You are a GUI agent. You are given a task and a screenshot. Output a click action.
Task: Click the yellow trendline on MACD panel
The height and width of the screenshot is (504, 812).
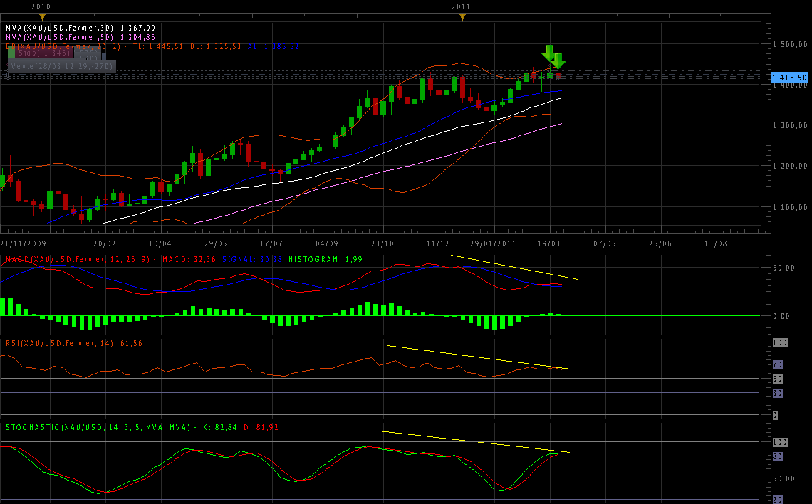coord(513,267)
